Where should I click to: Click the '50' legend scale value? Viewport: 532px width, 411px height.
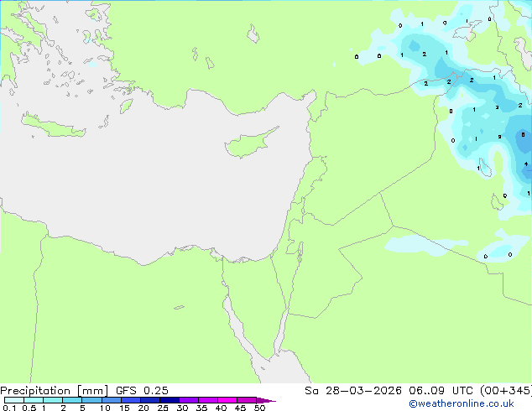(x=259, y=408)
